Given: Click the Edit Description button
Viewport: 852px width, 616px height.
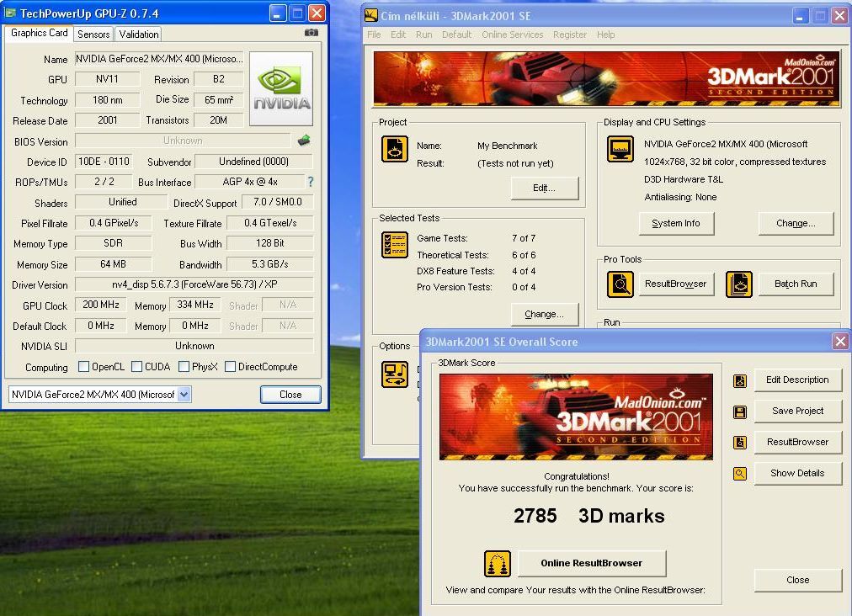Looking at the screenshot, I should (797, 380).
